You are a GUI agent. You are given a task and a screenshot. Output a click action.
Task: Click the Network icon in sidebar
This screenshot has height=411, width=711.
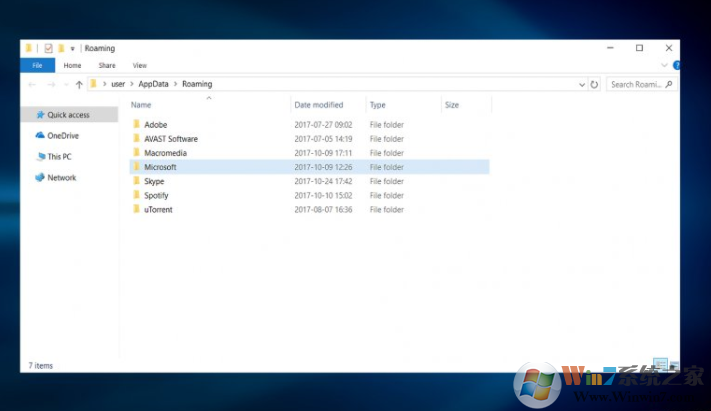pos(39,178)
